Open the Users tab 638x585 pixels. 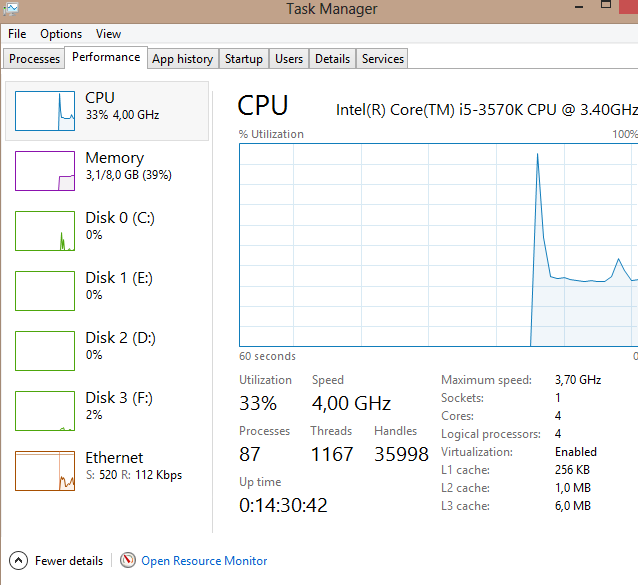(289, 59)
